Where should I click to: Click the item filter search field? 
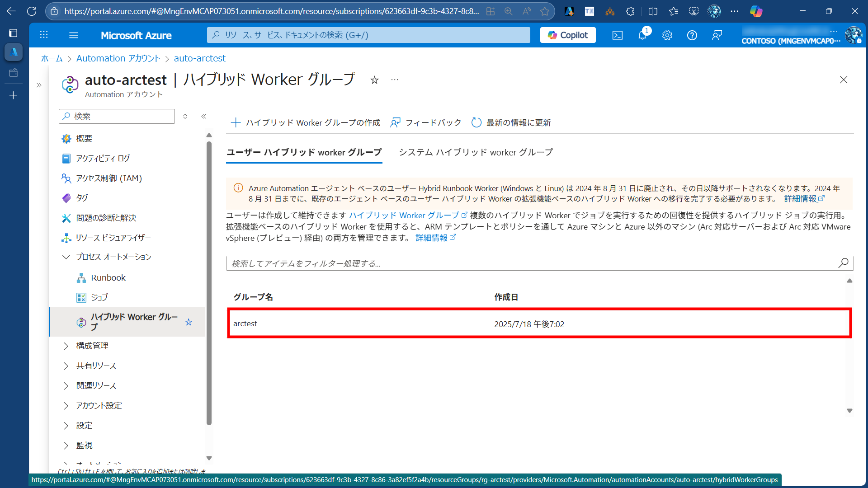[497, 263]
